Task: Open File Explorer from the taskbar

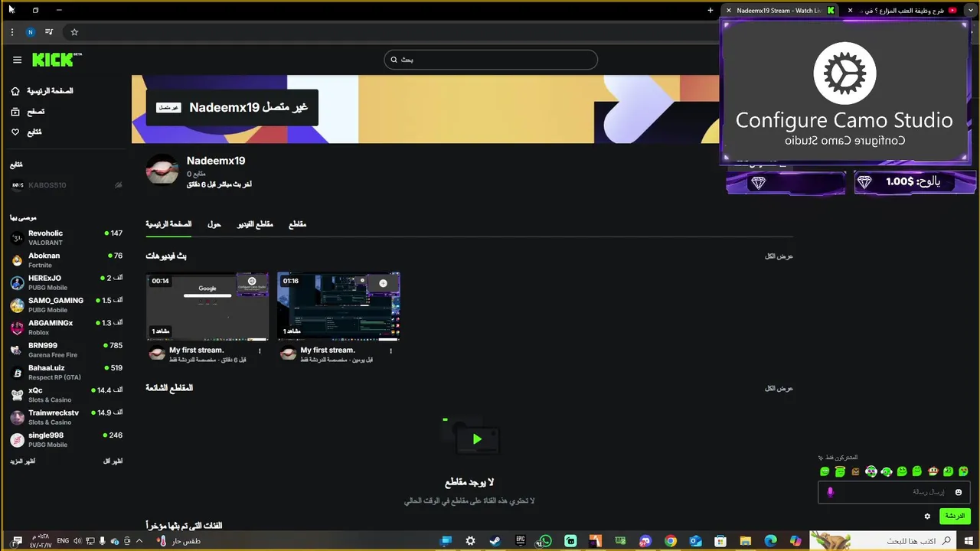Action: coord(745,541)
